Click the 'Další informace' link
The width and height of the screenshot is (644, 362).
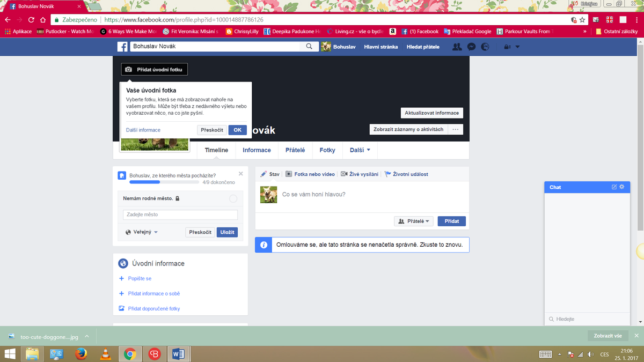point(143,130)
